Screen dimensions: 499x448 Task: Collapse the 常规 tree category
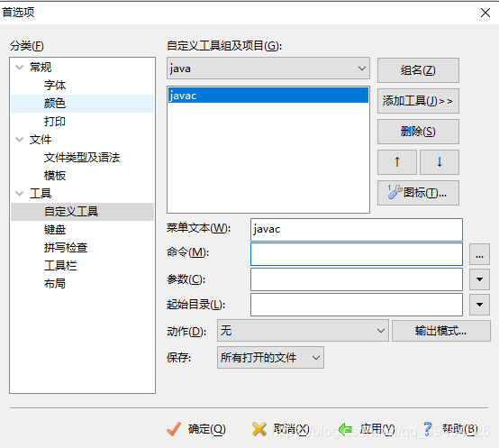[20, 68]
